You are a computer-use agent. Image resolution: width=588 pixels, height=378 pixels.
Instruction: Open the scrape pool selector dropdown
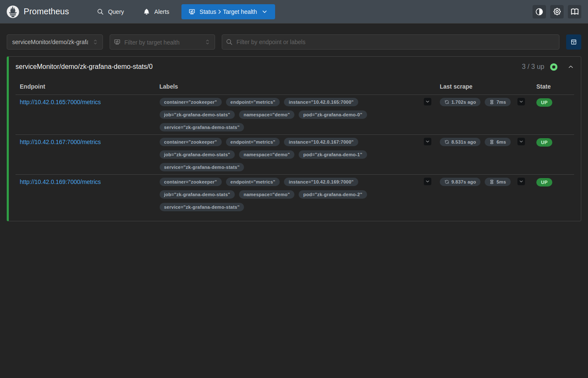(55, 42)
